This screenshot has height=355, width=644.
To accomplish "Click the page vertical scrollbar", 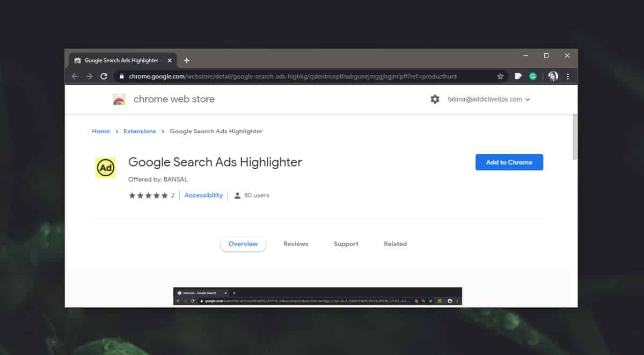I will click(575, 136).
